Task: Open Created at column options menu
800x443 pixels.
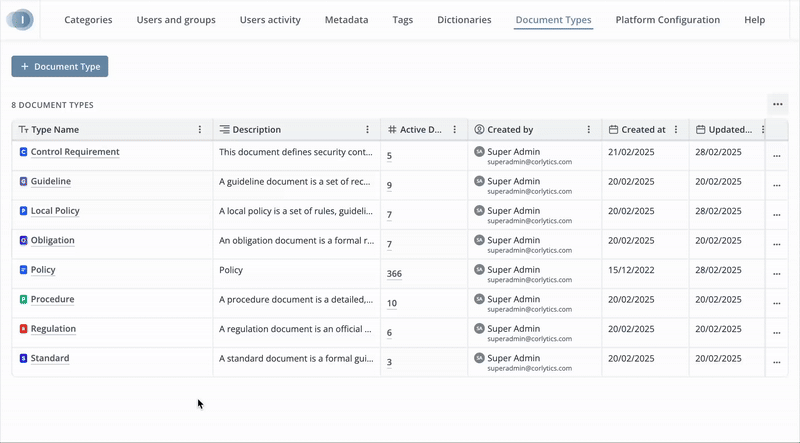Action: (x=677, y=130)
